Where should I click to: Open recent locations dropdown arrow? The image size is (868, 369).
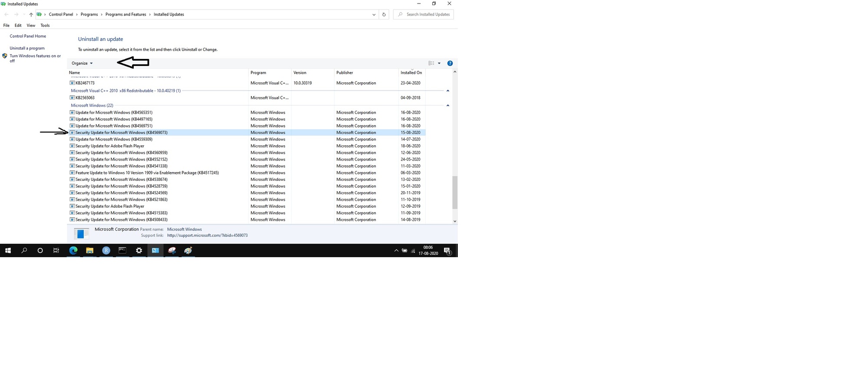point(24,14)
